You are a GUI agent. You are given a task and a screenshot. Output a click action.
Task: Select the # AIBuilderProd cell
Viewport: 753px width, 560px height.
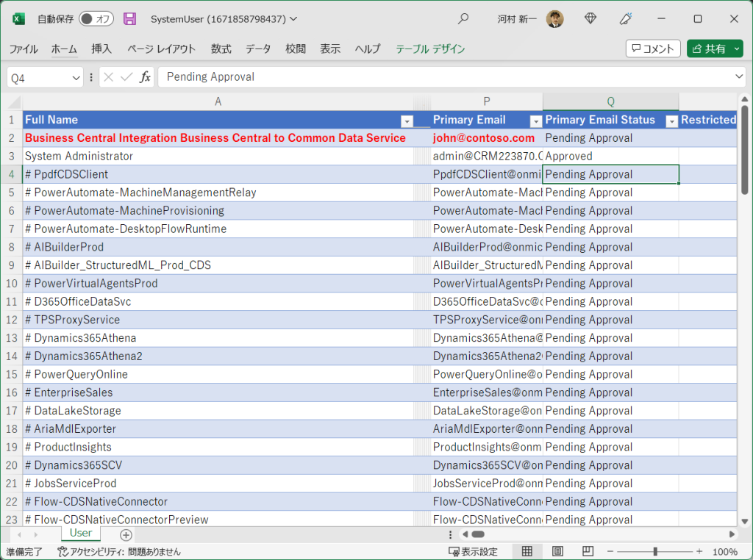tap(218, 247)
